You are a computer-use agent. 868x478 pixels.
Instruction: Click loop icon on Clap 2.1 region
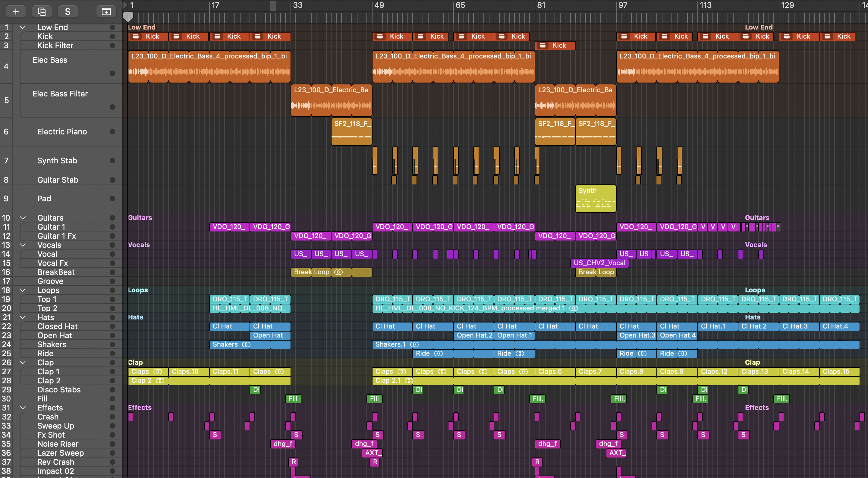(409, 381)
